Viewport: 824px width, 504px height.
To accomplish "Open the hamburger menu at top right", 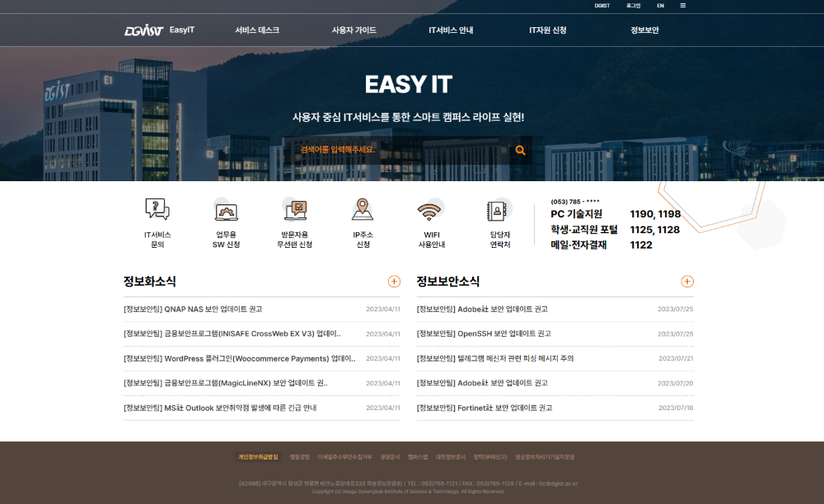I will pos(683,6).
